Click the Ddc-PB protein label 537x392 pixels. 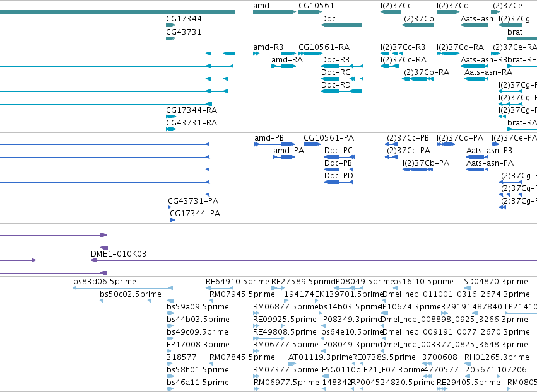[338, 163]
